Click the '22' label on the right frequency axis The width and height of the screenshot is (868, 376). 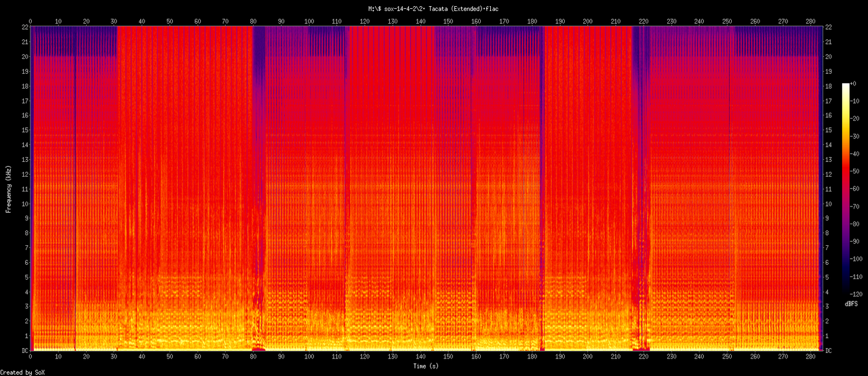click(830, 27)
